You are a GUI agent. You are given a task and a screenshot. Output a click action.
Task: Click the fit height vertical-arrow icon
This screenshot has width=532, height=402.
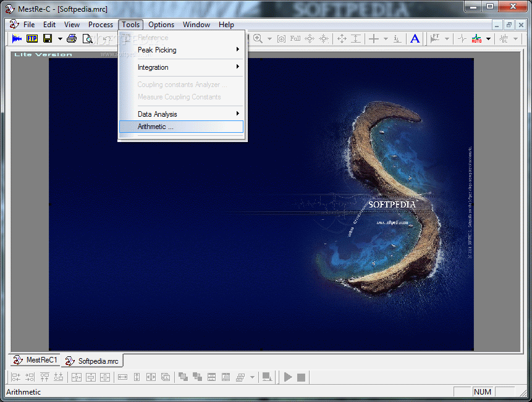click(x=137, y=377)
